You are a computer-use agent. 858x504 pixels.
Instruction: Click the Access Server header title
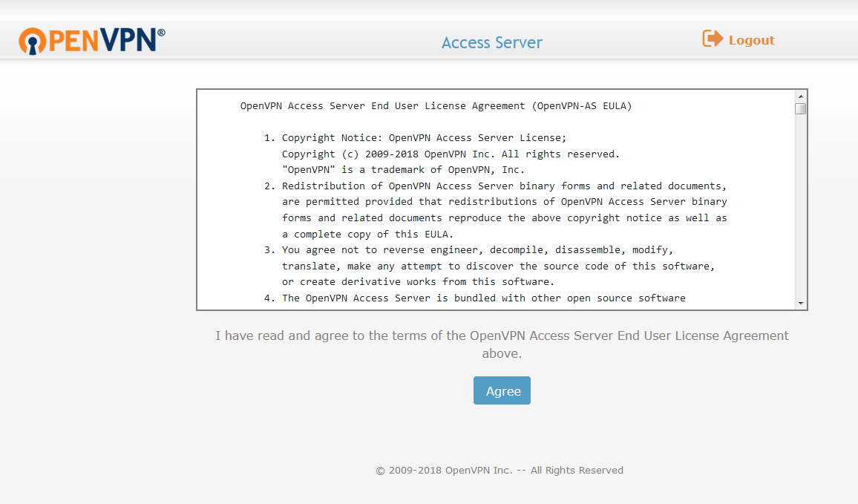click(492, 43)
